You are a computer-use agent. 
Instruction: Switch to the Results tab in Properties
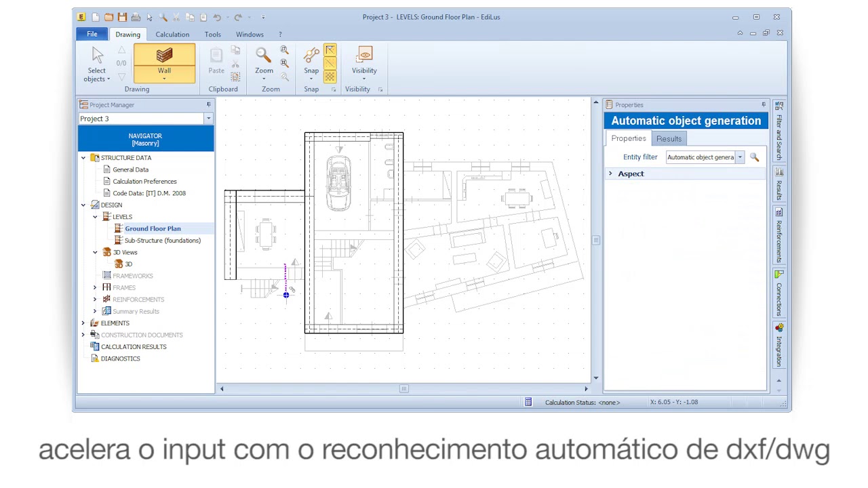click(x=669, y=139)
